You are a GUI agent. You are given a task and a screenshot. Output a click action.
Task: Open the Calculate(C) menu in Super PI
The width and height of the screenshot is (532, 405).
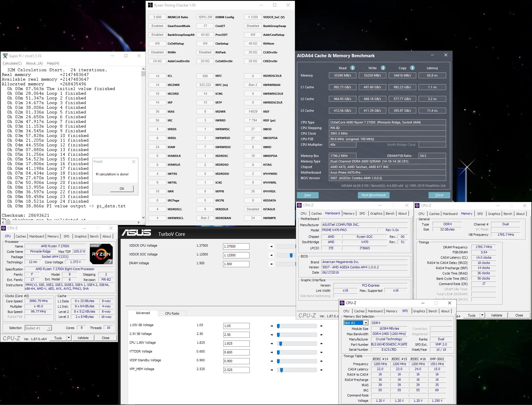(x=12, y=63)
